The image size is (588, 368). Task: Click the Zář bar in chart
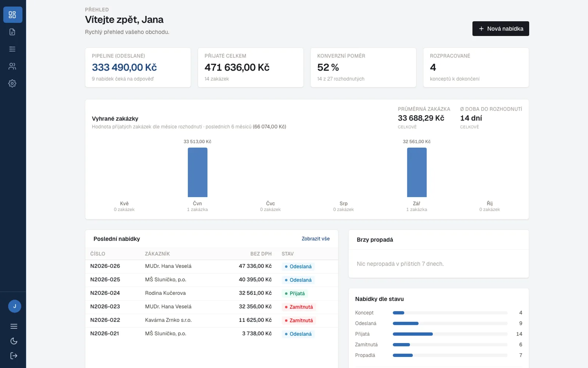point(417,172)
